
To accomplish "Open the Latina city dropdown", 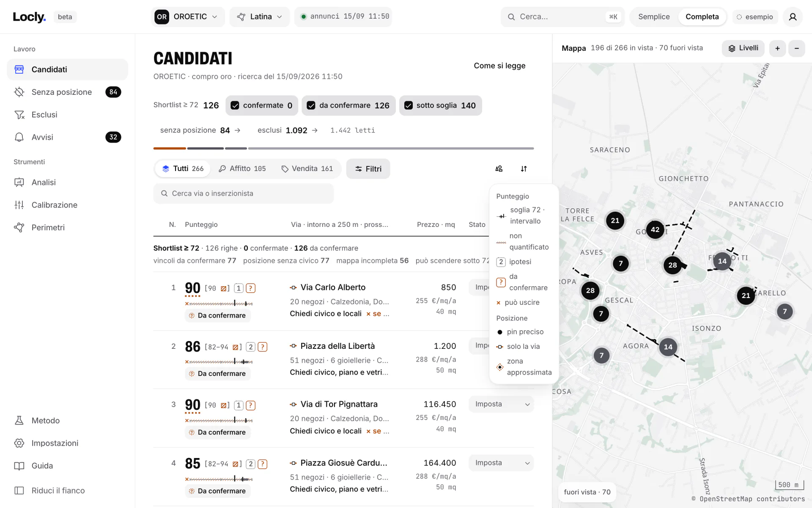I will [260, 17].
